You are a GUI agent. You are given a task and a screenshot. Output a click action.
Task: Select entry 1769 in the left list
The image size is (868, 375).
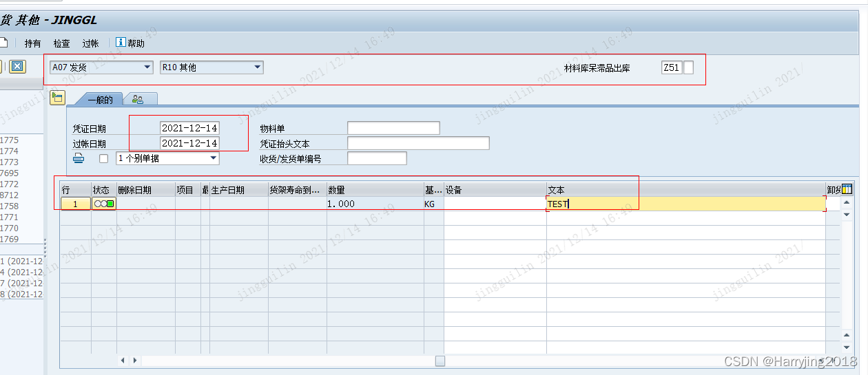click(10, 239)
